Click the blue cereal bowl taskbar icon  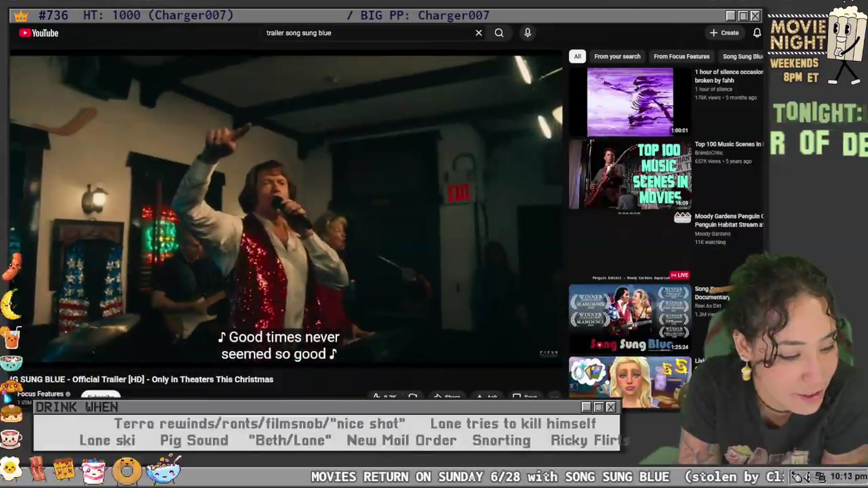click(x=163, y=470)
